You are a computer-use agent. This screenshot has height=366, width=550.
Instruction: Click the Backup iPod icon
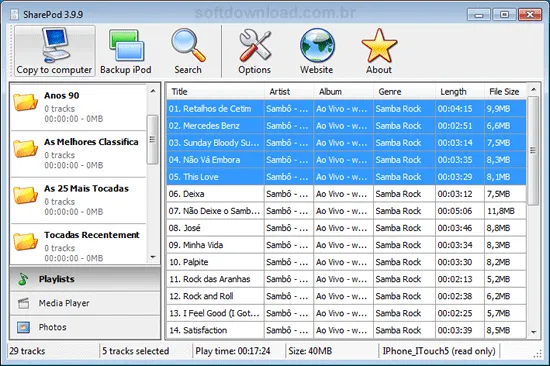pos(126,46)
